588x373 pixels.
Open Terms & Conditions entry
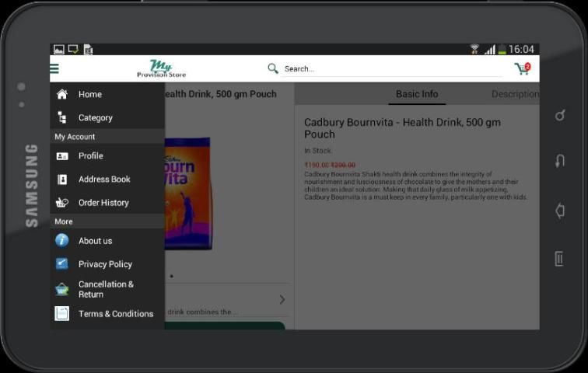point(115,314)
